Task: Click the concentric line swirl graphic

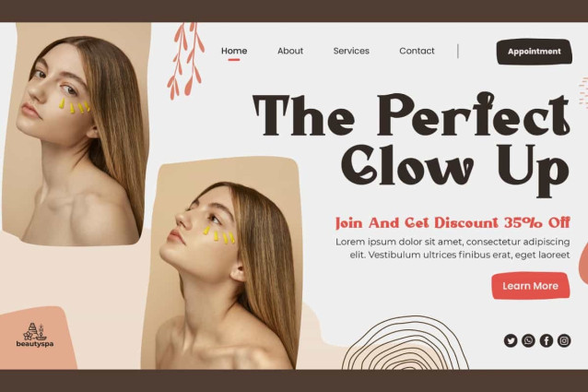Action: (x=405, y=343)
